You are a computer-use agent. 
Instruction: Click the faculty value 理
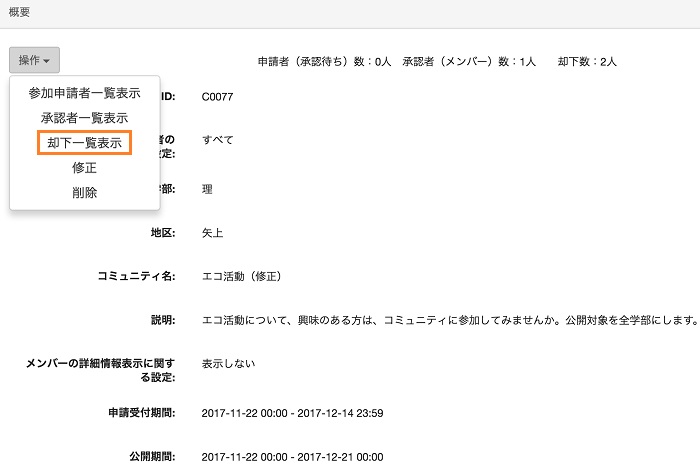coord(207,188)
